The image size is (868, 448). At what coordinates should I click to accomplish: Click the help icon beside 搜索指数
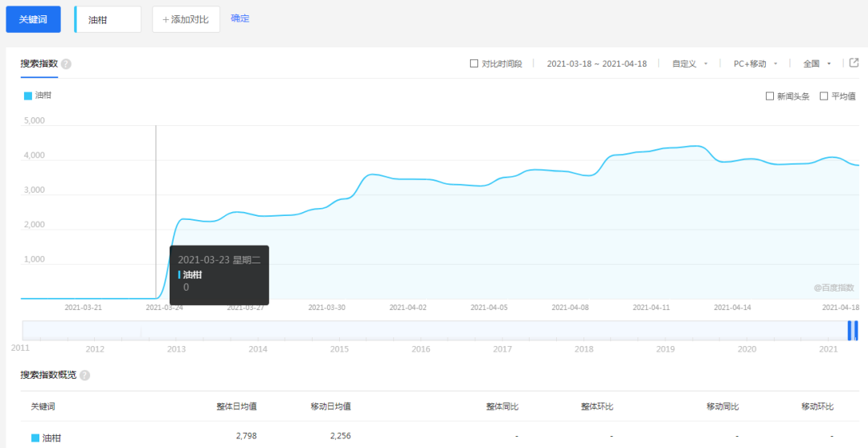click(x=66, y=64)
